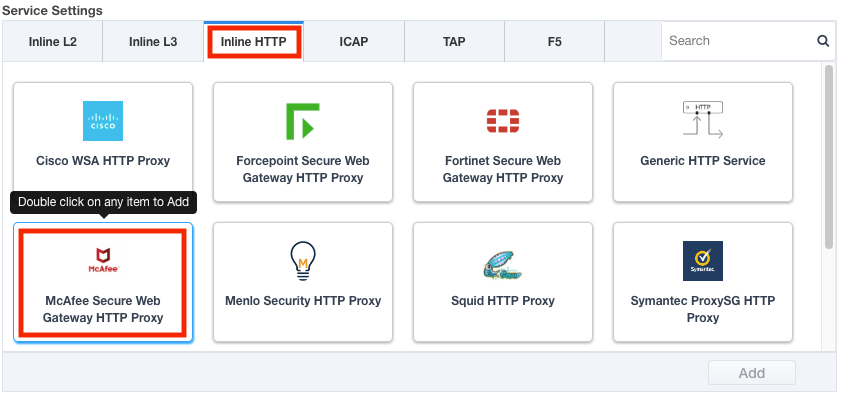846x401 pixels.
Task: Click the Generic HTTP Service diagram icon
Action: pos(702,120)
